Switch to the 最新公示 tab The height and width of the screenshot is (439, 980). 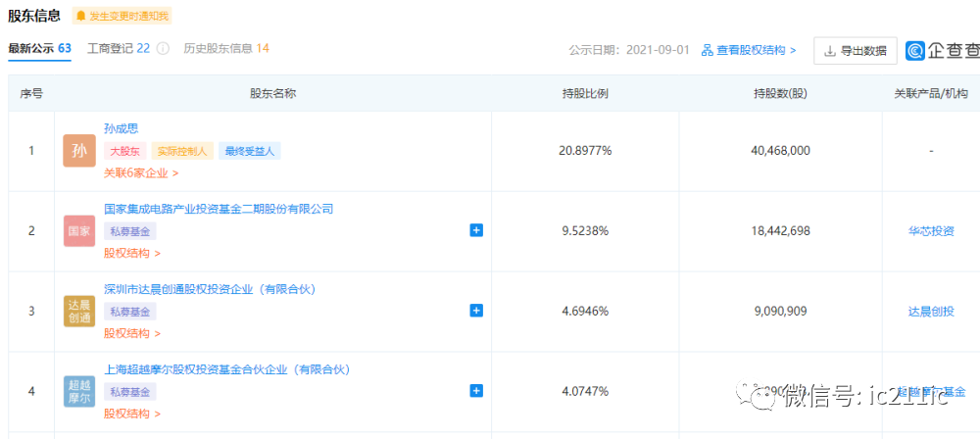[39, 49]
